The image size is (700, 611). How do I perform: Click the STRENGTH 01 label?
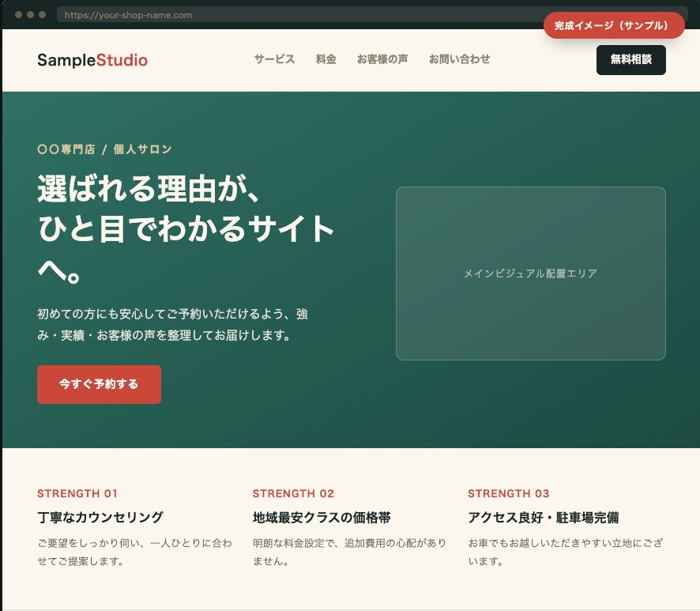pos(77,493)
